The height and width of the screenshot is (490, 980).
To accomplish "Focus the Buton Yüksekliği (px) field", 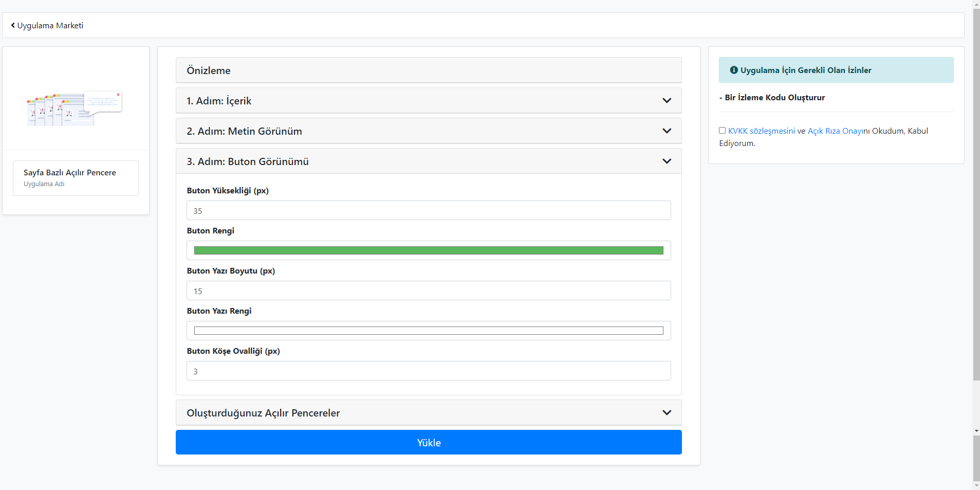I will click(x=429, y=210).
